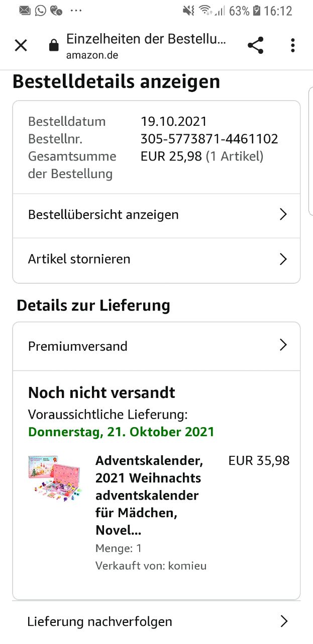Open Artikel stornieren chevron arrow
Image resolution: width=313 pixels, height=644 pixels.
[x=283, y=259]
